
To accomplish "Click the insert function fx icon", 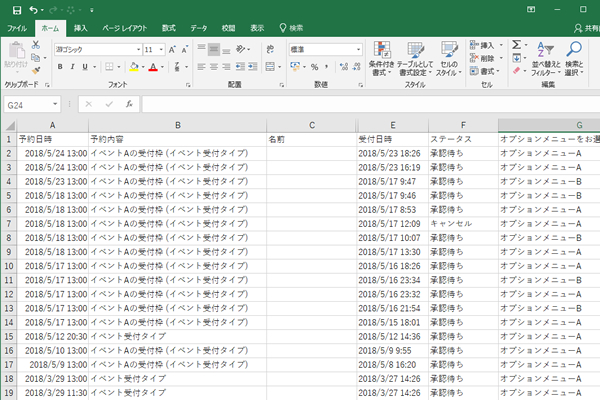I will (129, 104).
